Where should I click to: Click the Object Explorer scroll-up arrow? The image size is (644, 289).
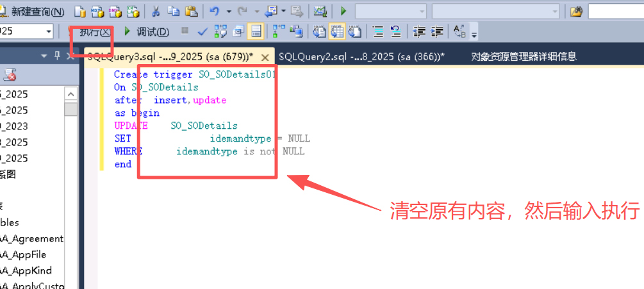(x=71, y=94)
